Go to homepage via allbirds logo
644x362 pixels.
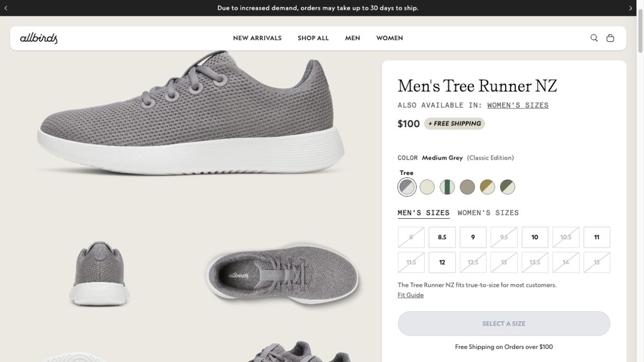point(39,38)
